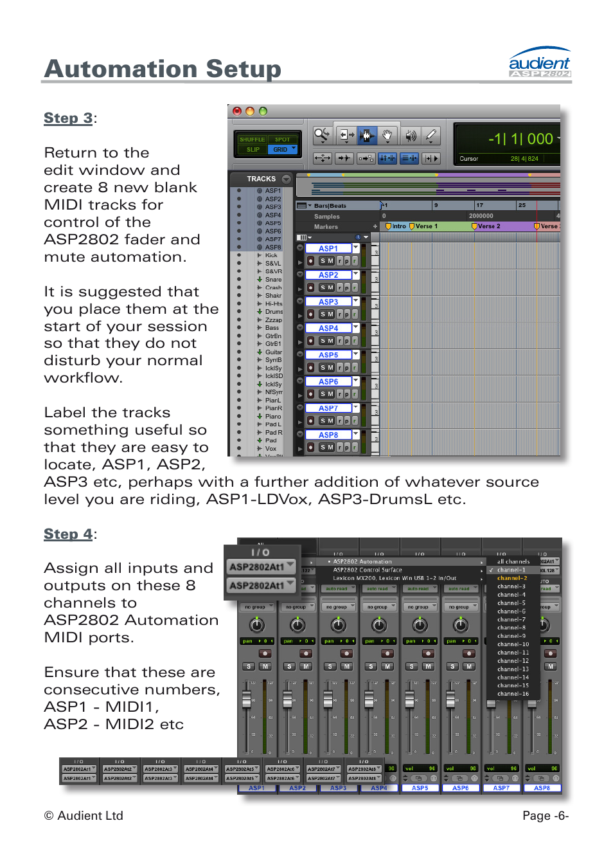
Task: Enable Grid edit mode
Action: coord(283,150)
